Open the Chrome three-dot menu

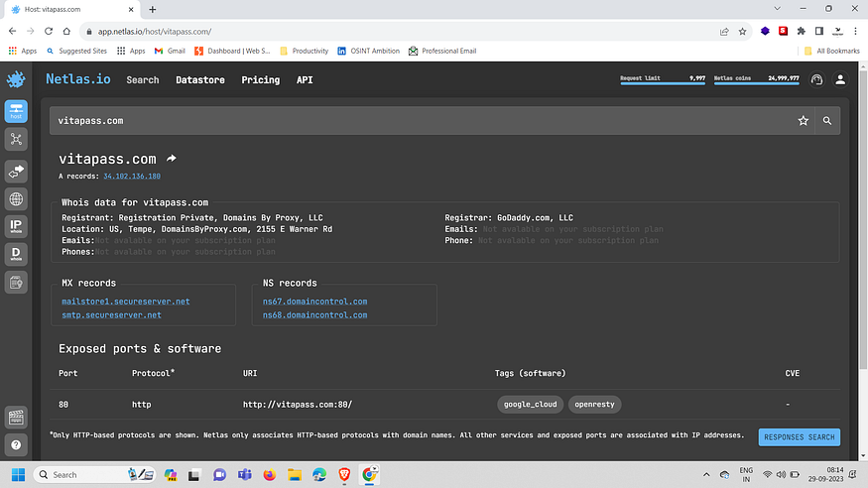(855, 32)
